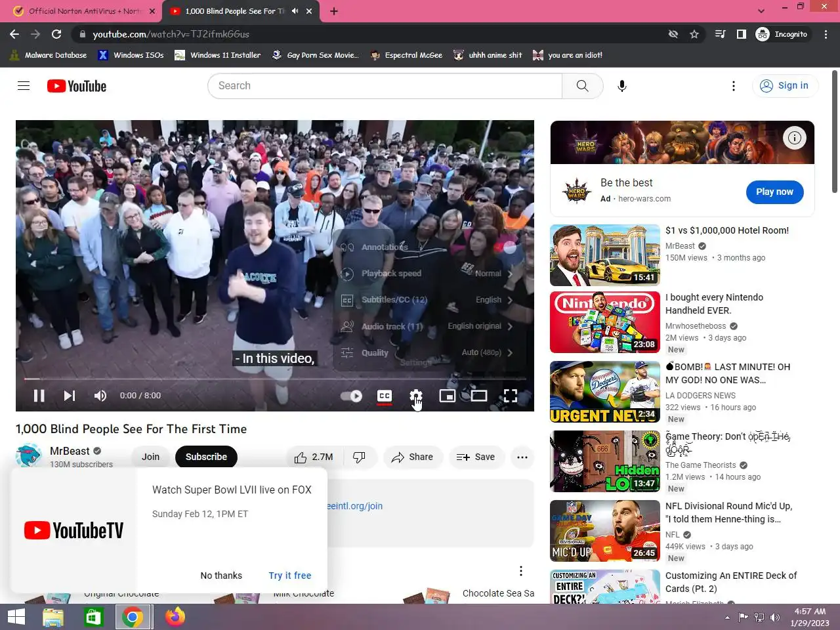Viewport: 840px width, 630px height.
Task: Open more actions ellipsis under video
Action: pyautogui.click(x=522, y=457)
